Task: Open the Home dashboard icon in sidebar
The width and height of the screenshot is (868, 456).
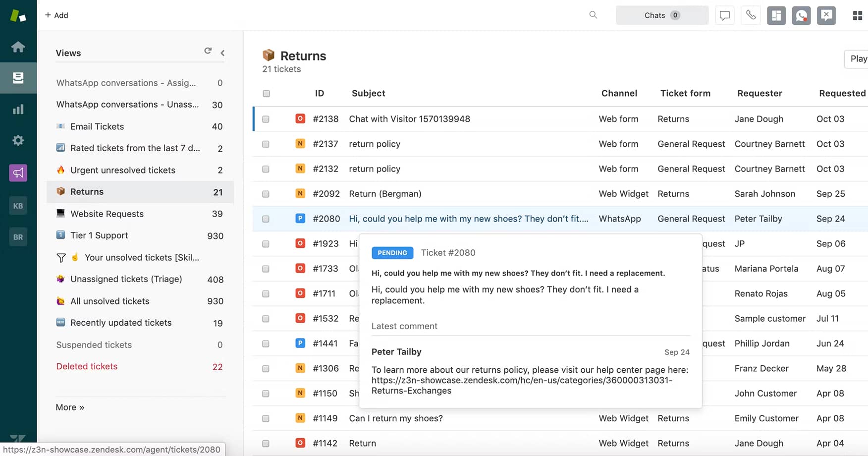Action: 18,47
